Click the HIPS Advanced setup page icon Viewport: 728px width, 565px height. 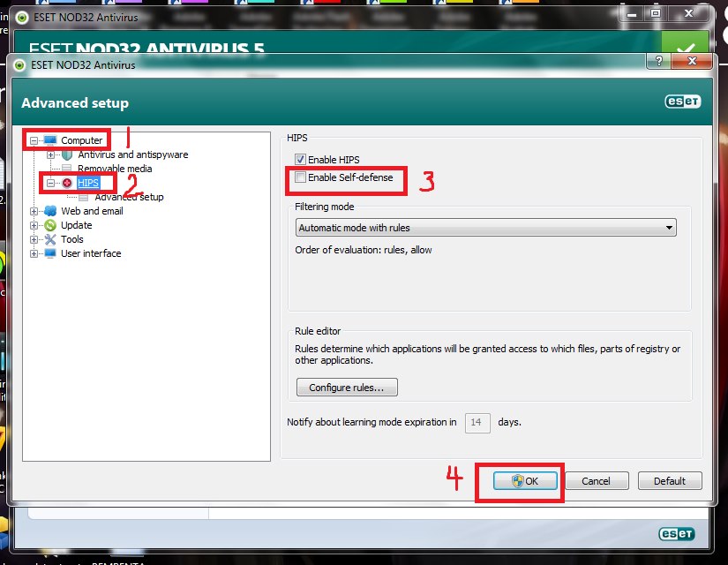point(84,198)
